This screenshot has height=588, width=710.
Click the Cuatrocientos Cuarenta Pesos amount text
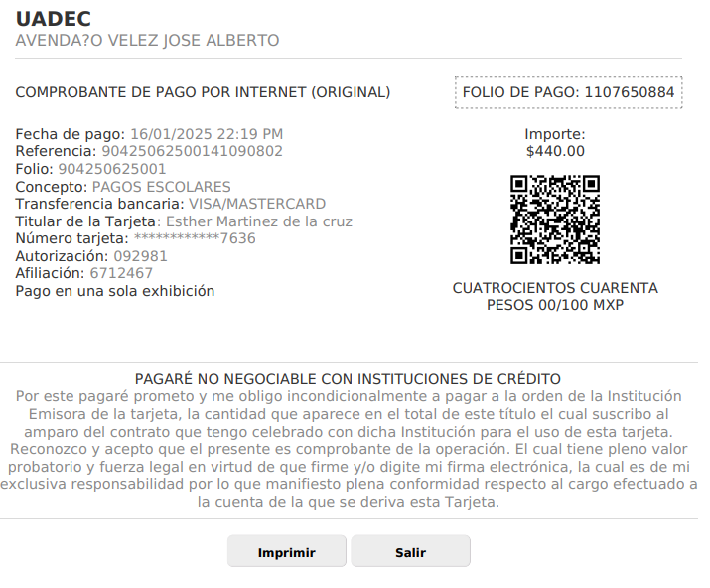pos(555,296)
